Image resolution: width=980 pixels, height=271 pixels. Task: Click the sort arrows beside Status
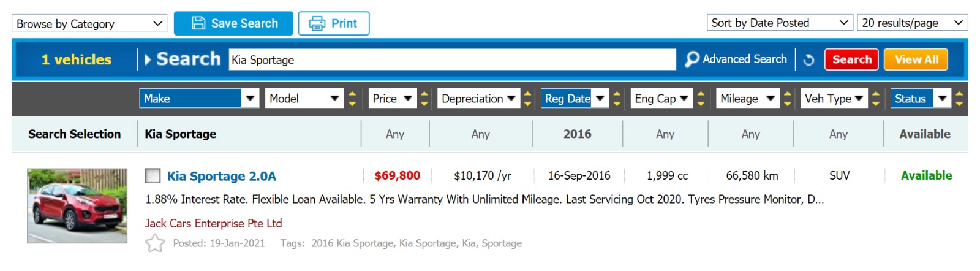(959, 99)
